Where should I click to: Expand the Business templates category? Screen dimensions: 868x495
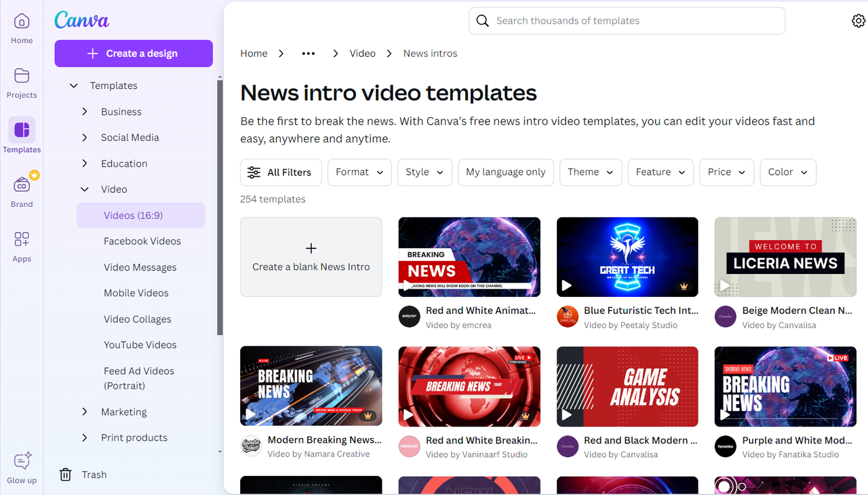pos(84,111)
